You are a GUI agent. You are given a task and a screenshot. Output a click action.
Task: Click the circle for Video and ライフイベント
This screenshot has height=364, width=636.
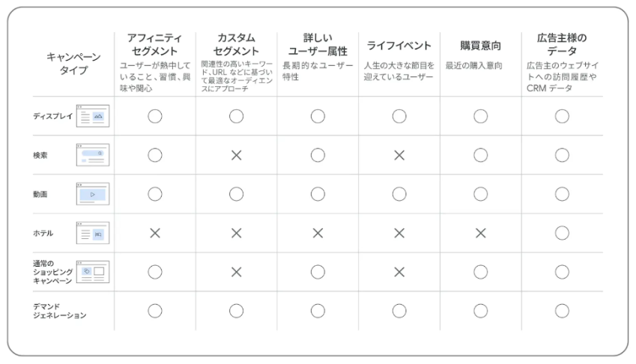pyautogui.click(x=399, y=194)
